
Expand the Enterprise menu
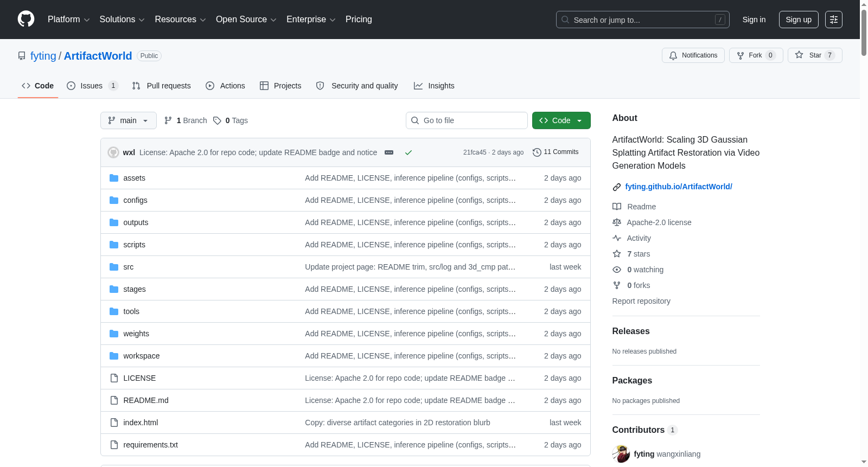point(311,20)
